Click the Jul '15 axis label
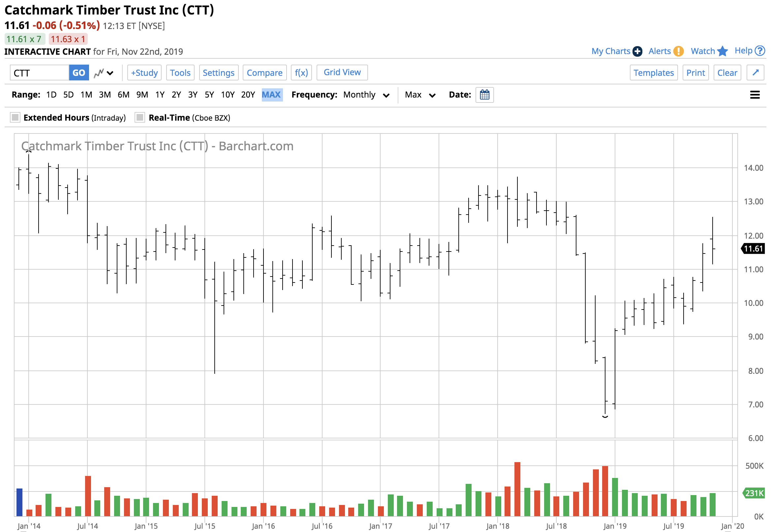 point(204,526)
